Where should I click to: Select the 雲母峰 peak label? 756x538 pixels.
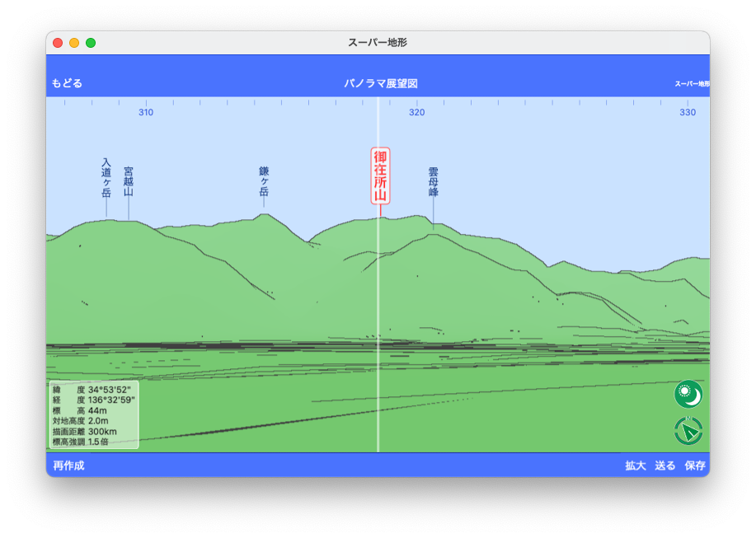click(x=433, y=182)
